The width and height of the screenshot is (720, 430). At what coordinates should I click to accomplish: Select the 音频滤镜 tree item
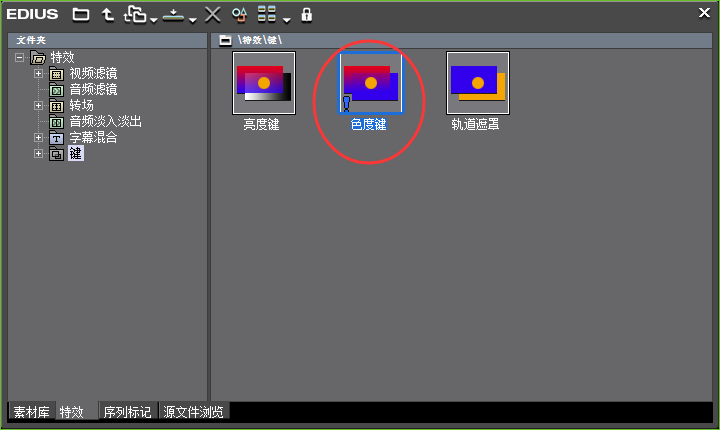click(93, 89)
